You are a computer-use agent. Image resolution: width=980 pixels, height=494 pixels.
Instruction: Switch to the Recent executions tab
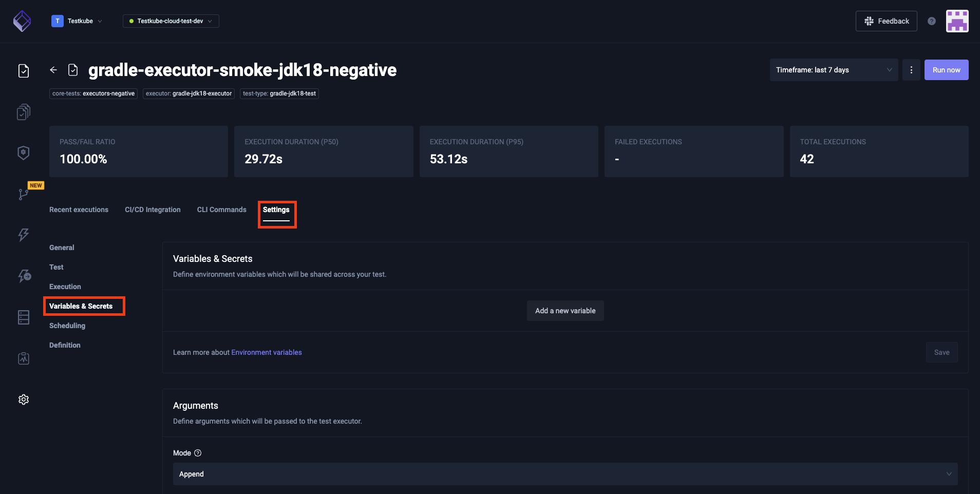pyautogui.click(x=79, y=210)
